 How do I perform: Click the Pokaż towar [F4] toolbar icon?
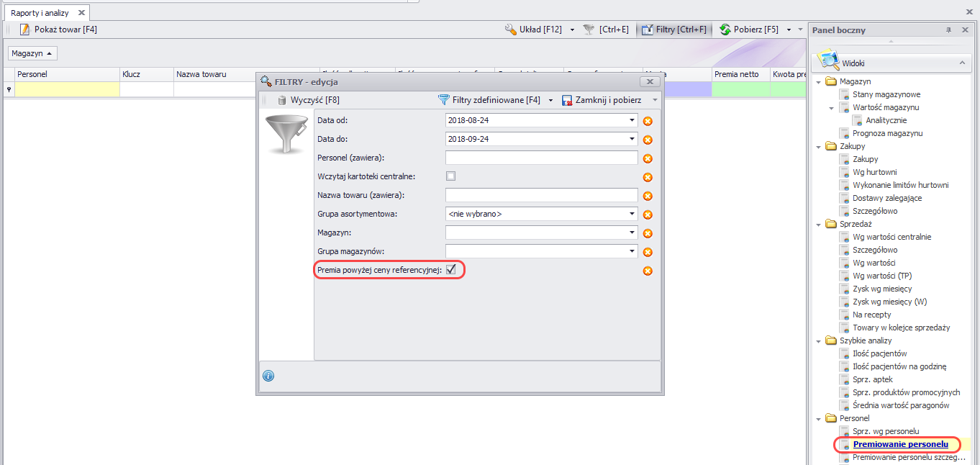click(x=24, y=30)
